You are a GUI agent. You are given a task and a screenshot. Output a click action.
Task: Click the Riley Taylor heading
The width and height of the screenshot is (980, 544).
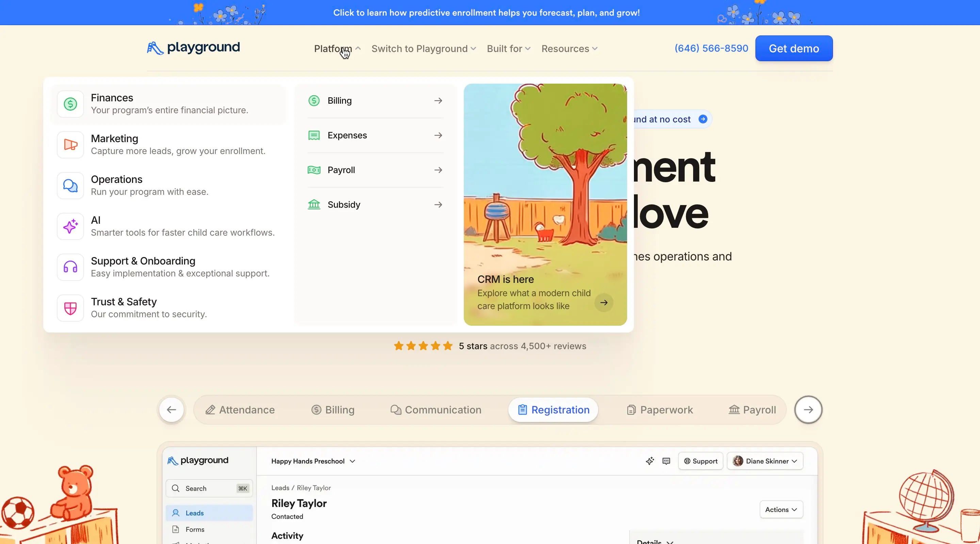[x=299, y=503]
